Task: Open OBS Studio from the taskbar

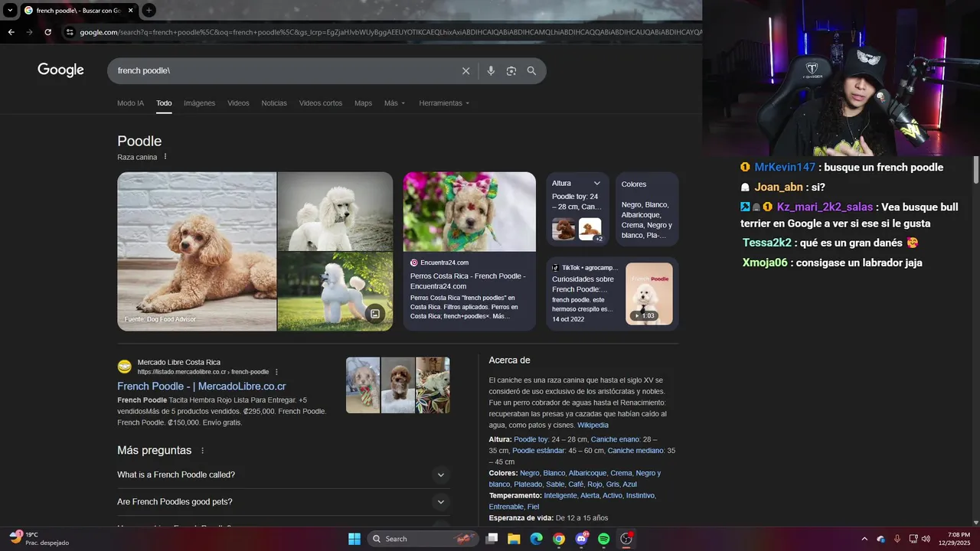Action: 626,539
